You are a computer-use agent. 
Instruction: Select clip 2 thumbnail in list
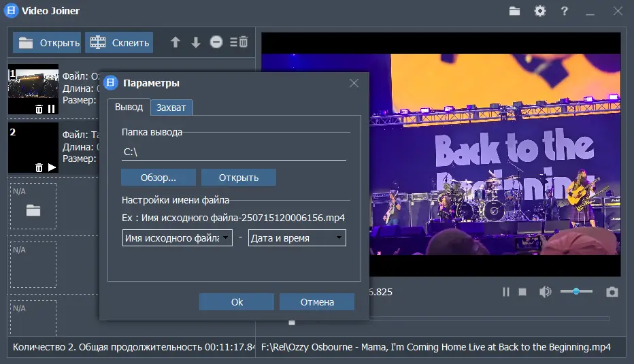[33, 148]
